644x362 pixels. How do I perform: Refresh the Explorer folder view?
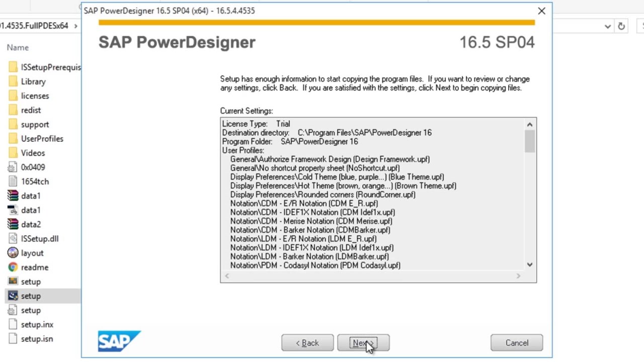tap(621, 26)
